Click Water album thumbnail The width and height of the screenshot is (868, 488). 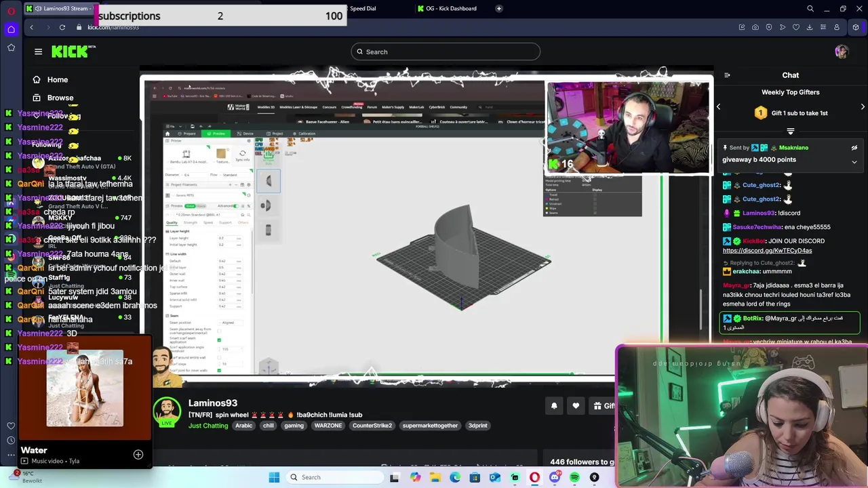[x=85, y=388]
